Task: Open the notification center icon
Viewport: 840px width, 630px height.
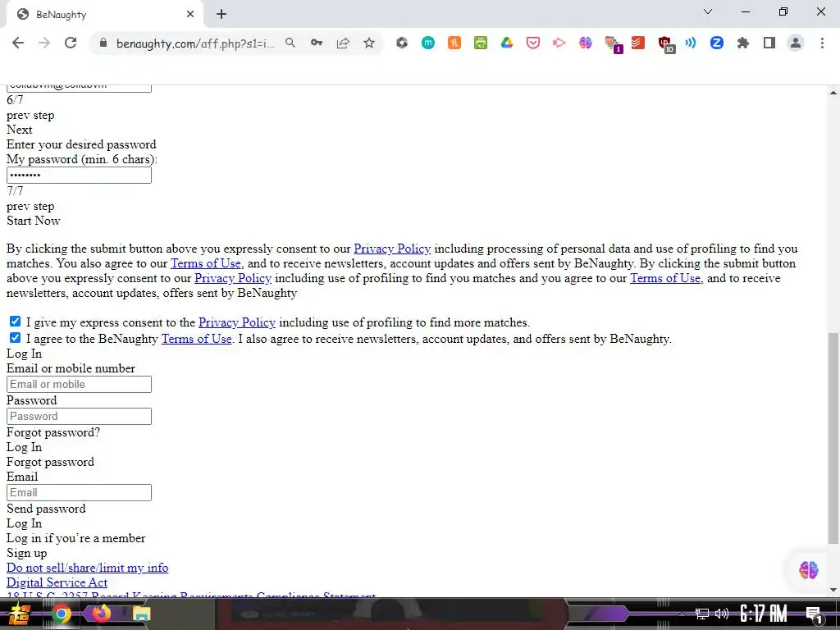Action: [x=814, y=615]
